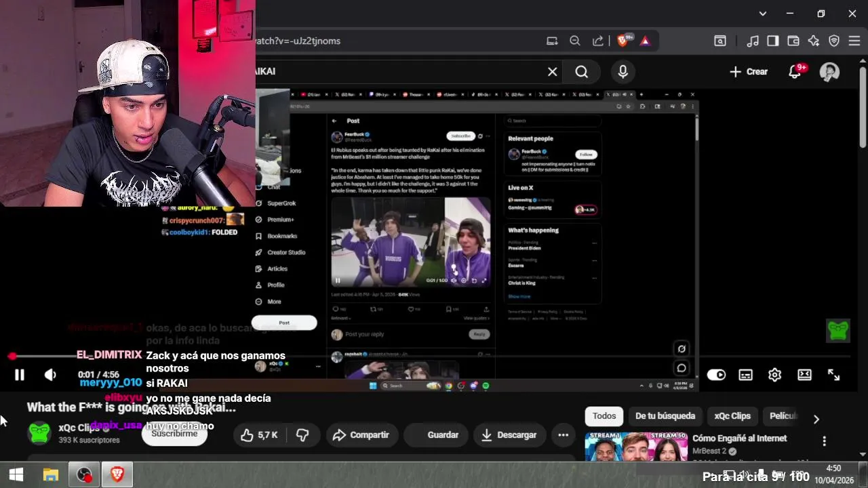This screenshot has height=488, width=868.
Task: Click the page scrollbar up arrow
Action: click(863, 60)
